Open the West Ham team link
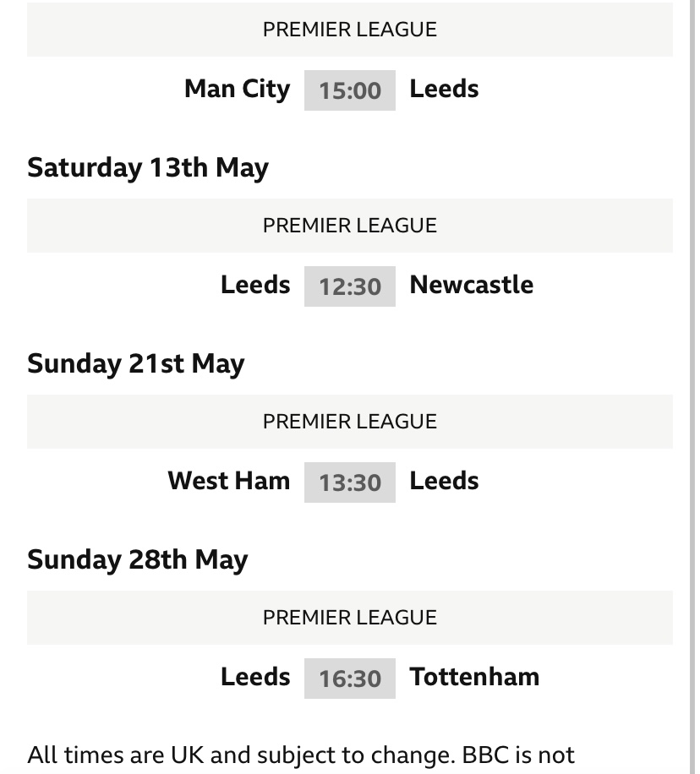Screen dimensions: 700x774 coord(229,481)
